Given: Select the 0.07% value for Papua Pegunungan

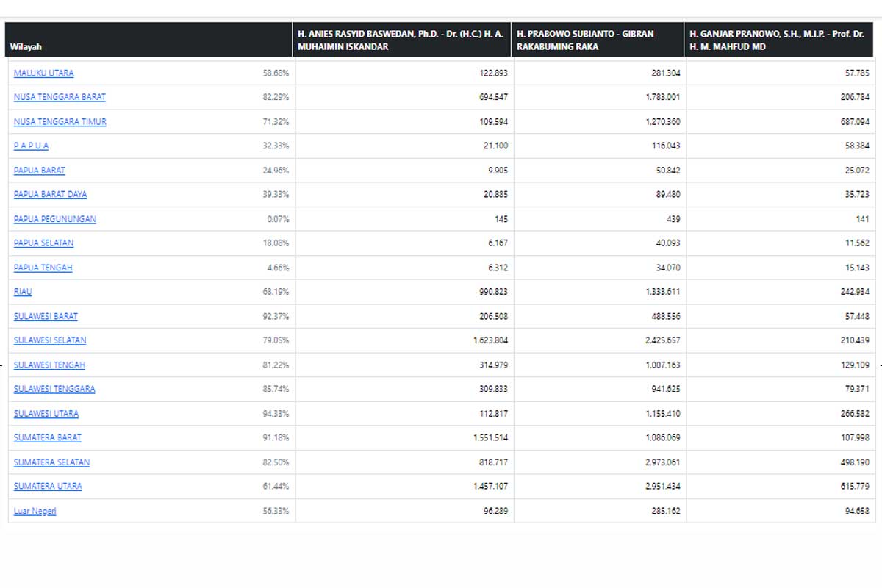Looking at the screenshot, I should click(278, 219).
